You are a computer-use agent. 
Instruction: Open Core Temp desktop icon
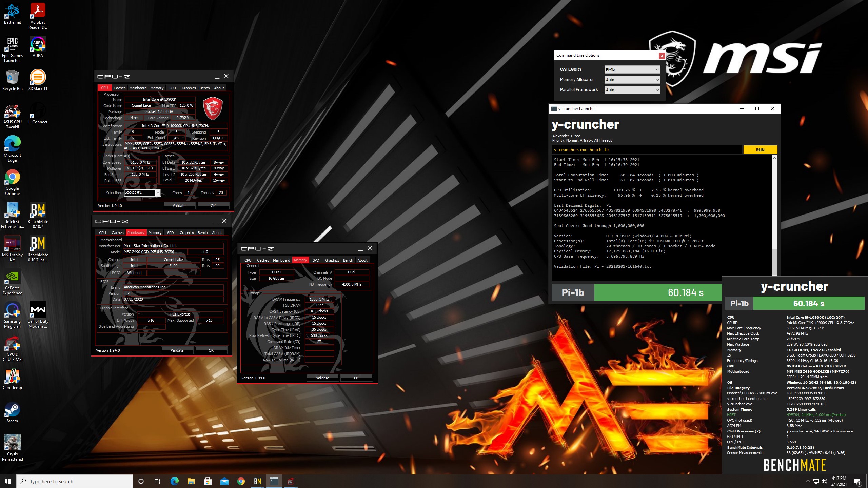pos(13,379)
